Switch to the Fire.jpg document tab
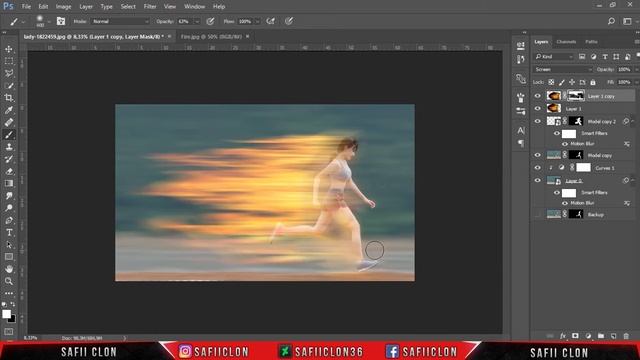The image size is (640, 360). tap(211, 36)
